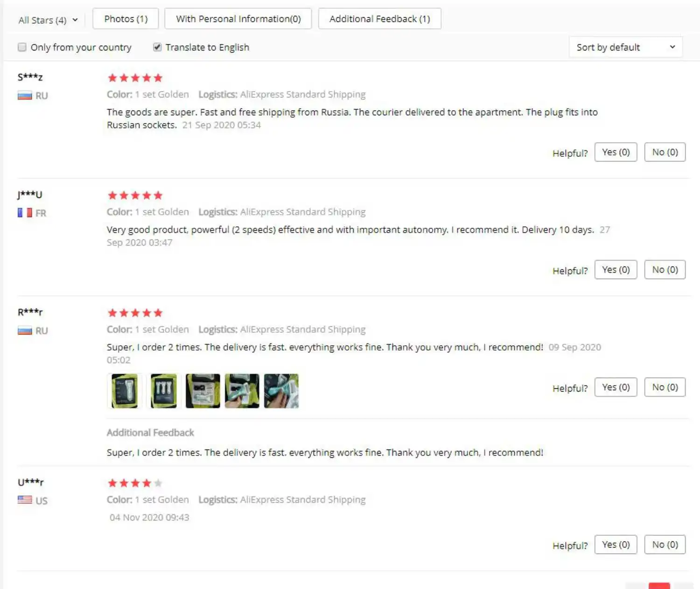Open the first review photo thumbnail
The image size is (700, 589).
[124, 391]
